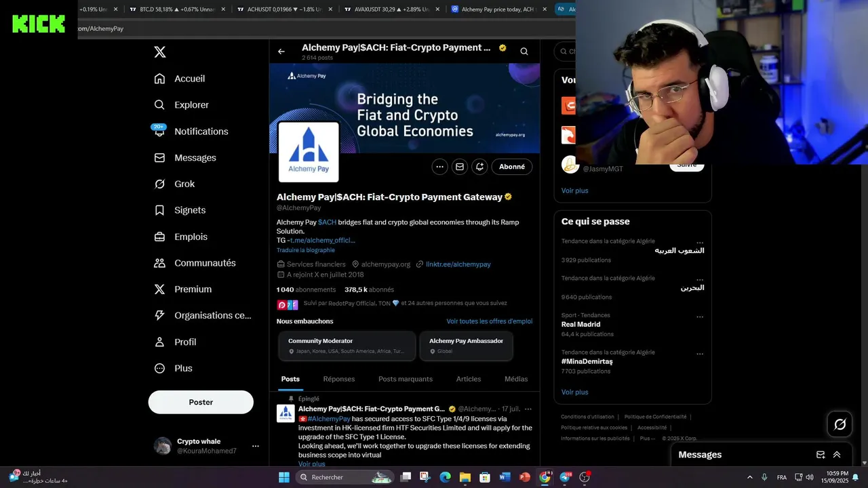Click the #AlchemyPay hashtag in post
Image resolution: width=868 pixels, height=488 pixels.
(x=329, y=419)
